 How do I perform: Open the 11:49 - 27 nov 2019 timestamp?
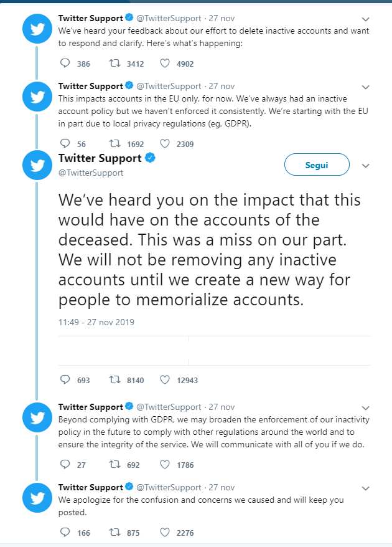(x=96, y=323)
